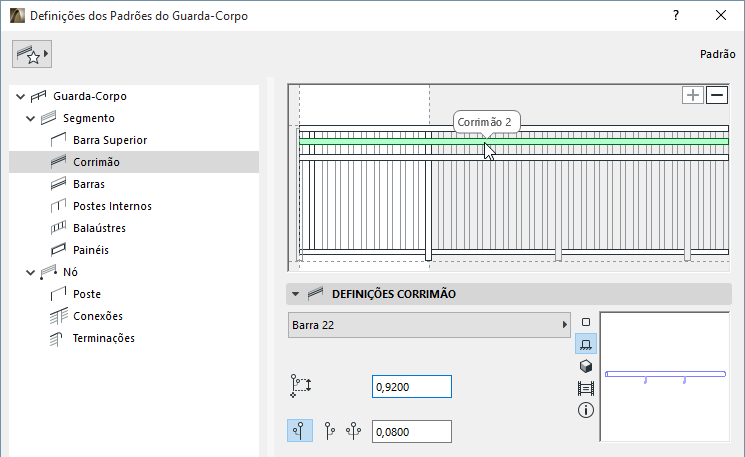Select Guarda-Corpo in the tree

click(90, 96)
